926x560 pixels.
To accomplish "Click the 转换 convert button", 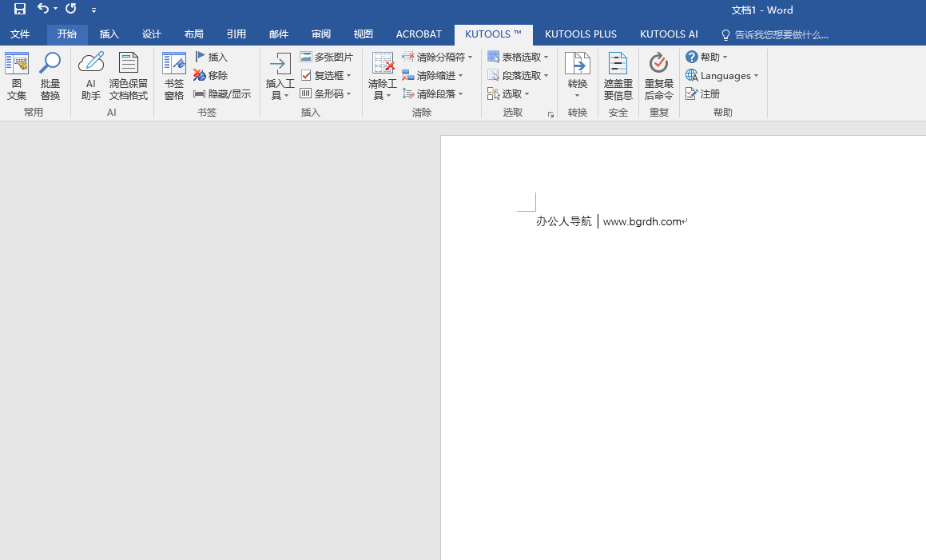I will pos(576,76).
